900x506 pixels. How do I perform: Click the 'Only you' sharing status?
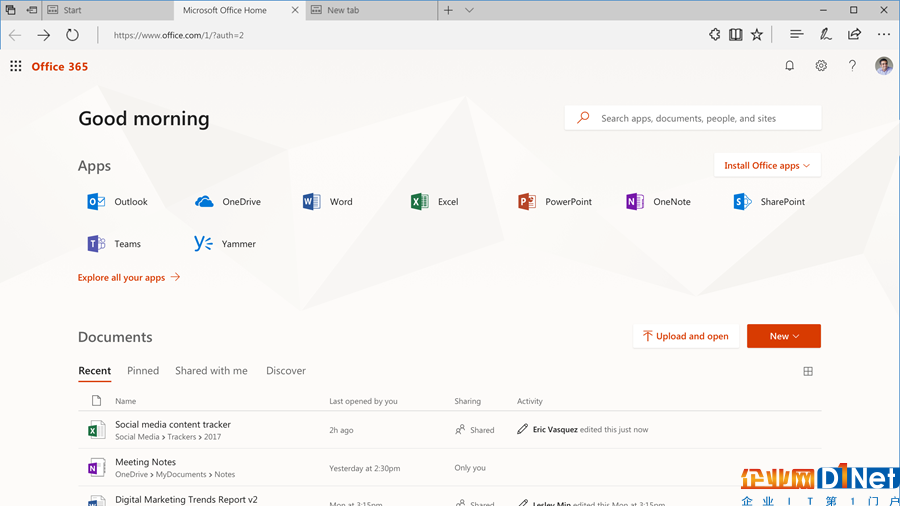[x=470, y=468]
